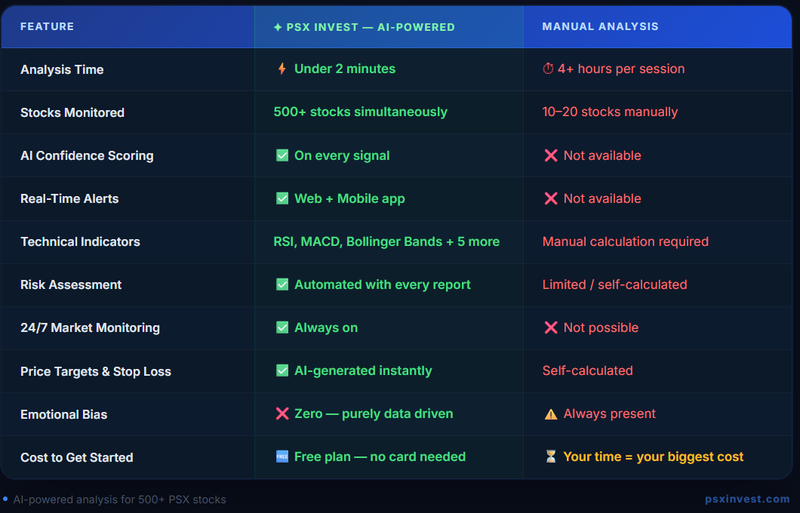
Task: Click the FREE badge icon beside Free plan
Action: [x=282, y=456]
